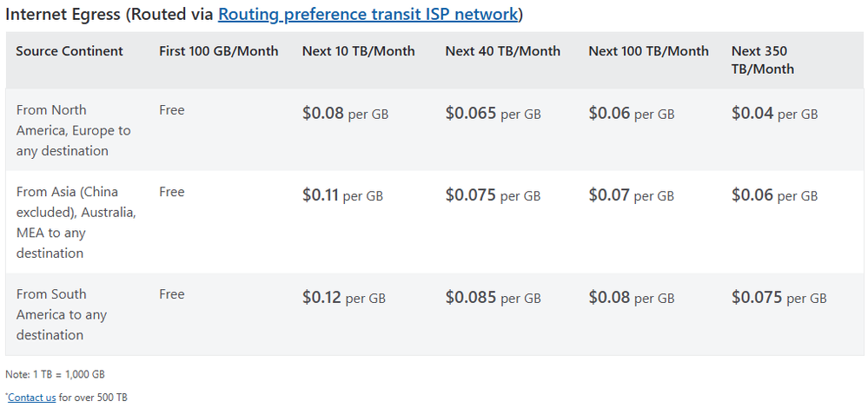Click the $0.08 per GB price cell

[x=343, y=114]
